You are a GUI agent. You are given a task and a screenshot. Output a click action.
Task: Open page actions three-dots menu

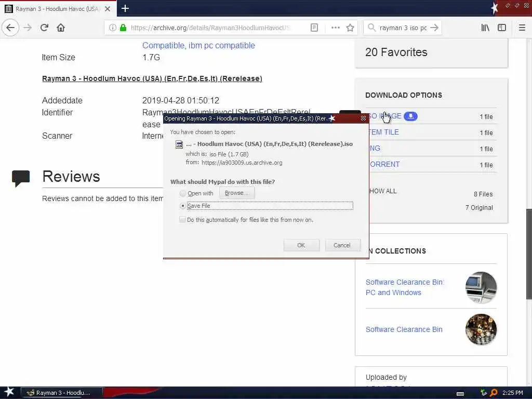tap(335, 28)
